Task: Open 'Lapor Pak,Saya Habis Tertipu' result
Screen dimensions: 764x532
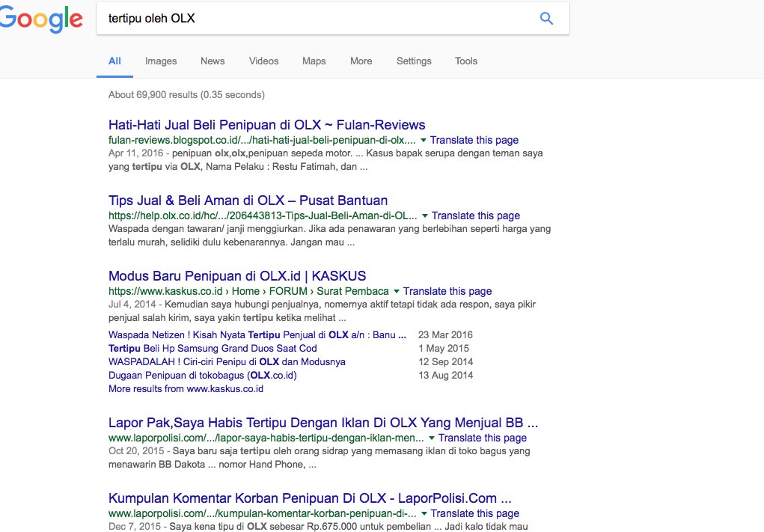Action: (x=323, y=423)
